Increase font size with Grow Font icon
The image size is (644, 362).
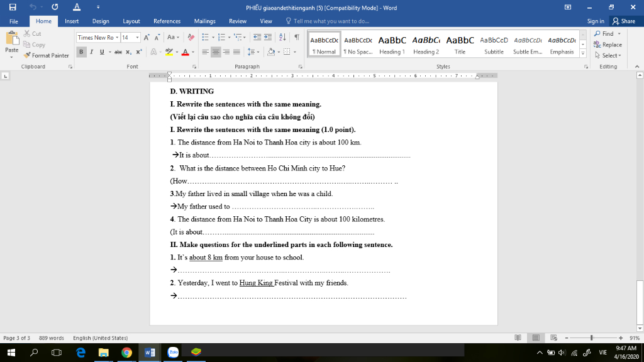point(147,37)
